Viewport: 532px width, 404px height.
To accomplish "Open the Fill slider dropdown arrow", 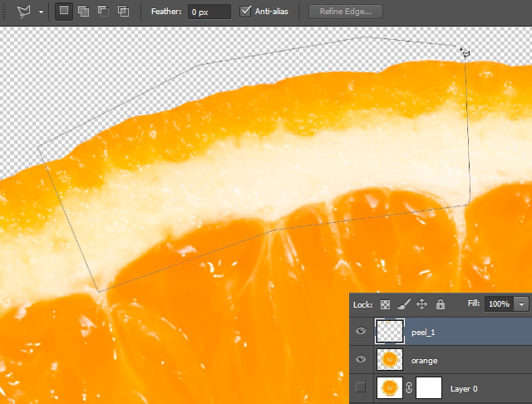I will pos(522,304).
